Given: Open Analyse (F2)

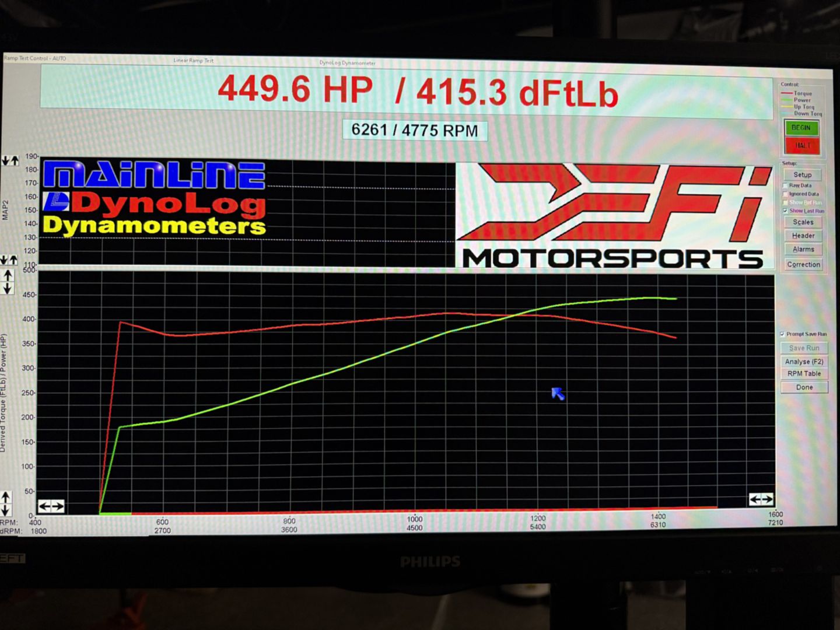Looking at the screenshot, I should pyautogui.click(x=804, y=362).
